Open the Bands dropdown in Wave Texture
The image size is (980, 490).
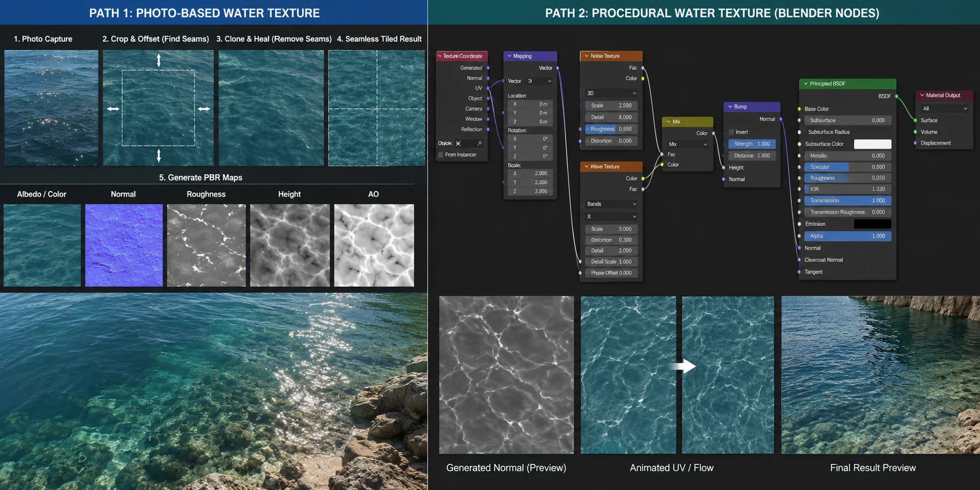(x=612, y=204)
